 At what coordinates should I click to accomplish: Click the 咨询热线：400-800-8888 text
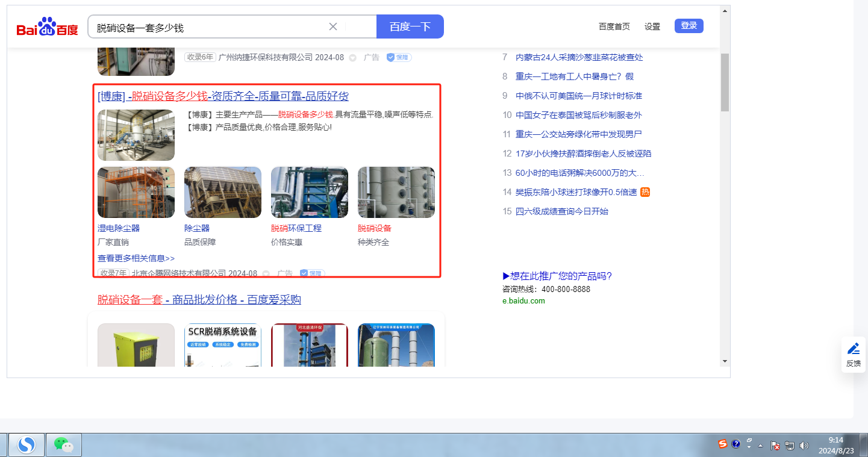(546, 289)
